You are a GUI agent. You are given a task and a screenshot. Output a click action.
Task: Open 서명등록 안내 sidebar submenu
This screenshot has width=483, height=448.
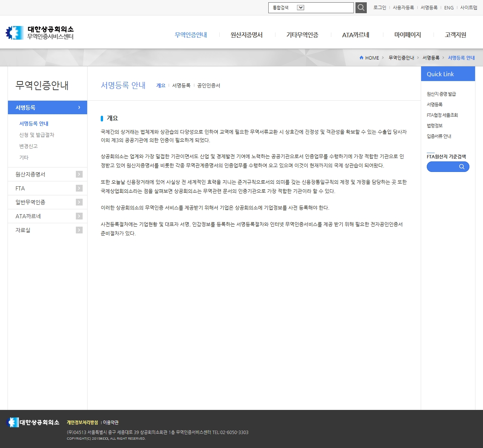pyautogui.click(x=34, y=123)
